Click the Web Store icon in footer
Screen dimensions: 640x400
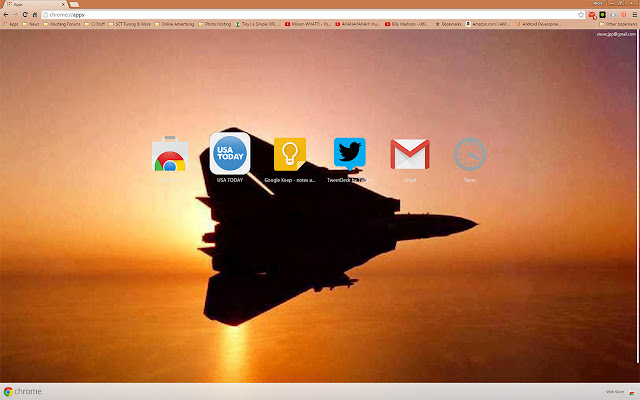point(631,392)
